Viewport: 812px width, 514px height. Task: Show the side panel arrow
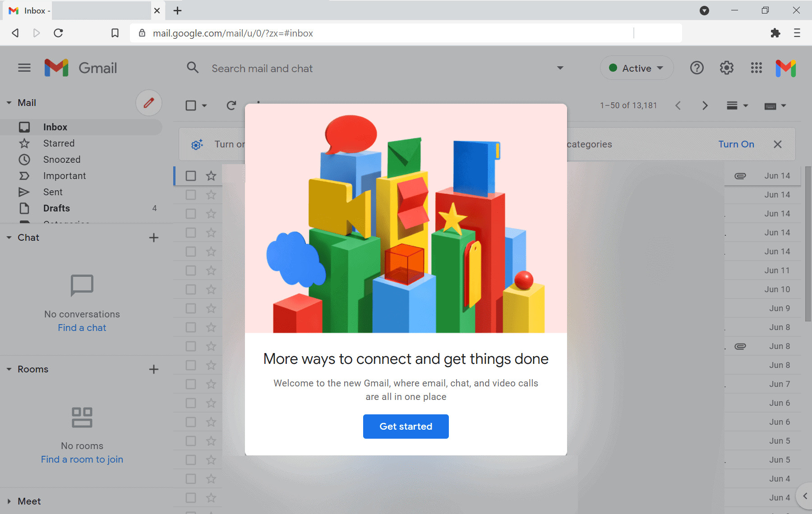(x=805, y=496)
